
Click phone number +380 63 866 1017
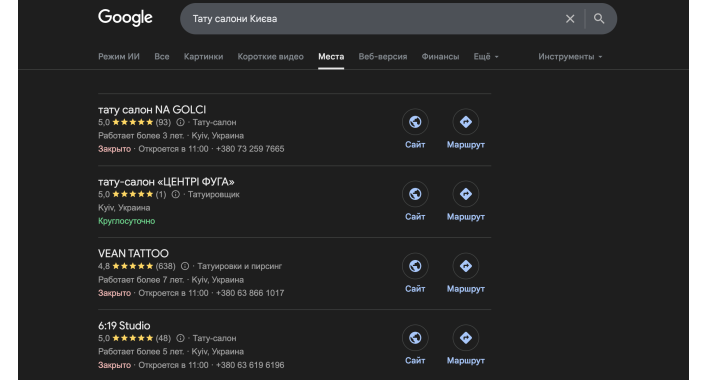(250, 293)
